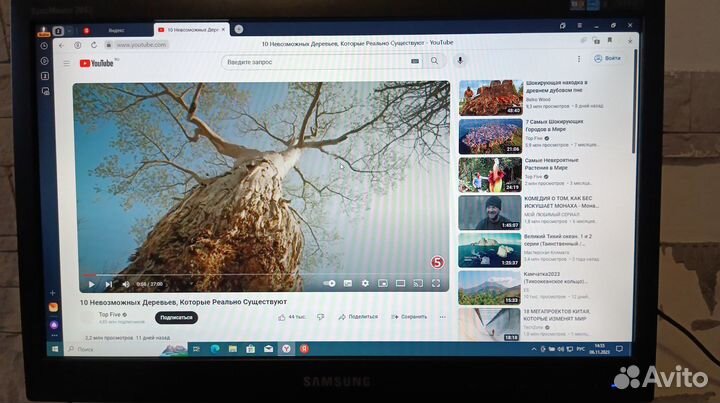
Task: Open the 7 Самых Шокирующих Городов video
Action: [x=554, y=125]
